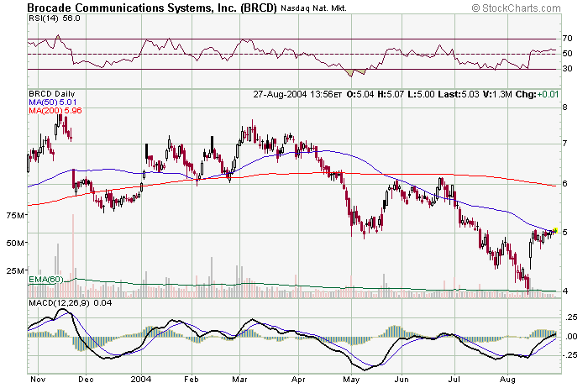Click the Apr month label

click(298, 380)
